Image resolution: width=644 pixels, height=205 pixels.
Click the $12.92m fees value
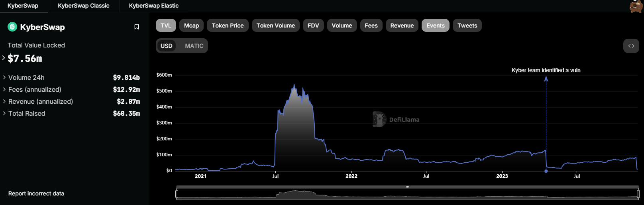126,89
